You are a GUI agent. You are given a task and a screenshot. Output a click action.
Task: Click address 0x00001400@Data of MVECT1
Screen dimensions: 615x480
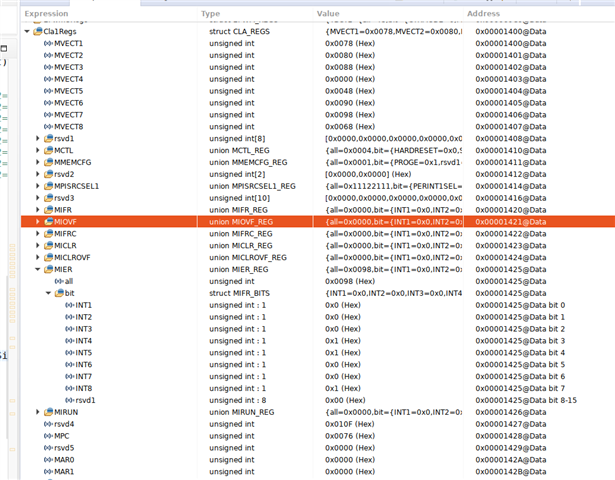[x=511, y=43]
